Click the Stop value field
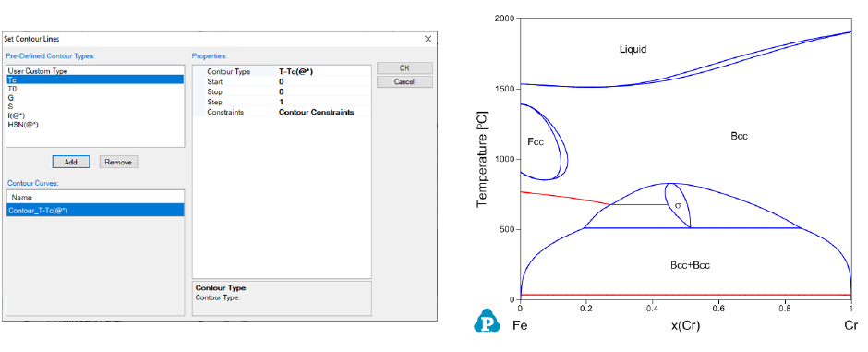The width and height of the screenshot is (868, 352). pyautogui.click(x=323, y=91)
